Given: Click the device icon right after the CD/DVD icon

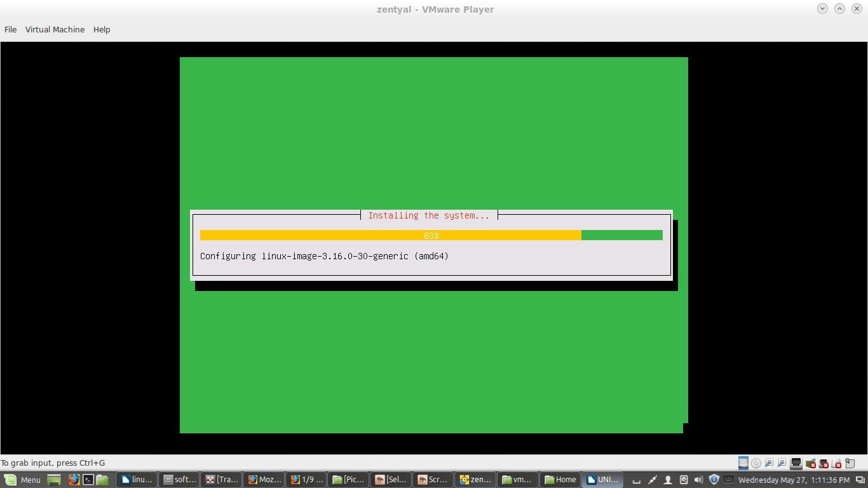Looking at the screenshot, I should click(769, 463).
